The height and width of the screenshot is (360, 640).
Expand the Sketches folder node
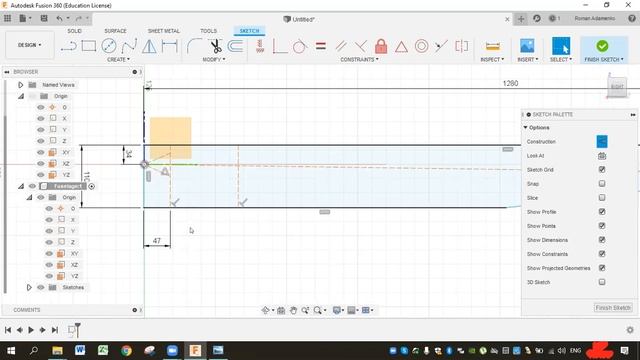[x=29, y=287]
